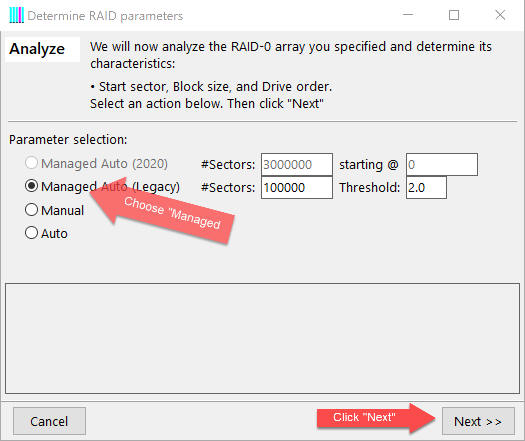Click the starting @ input field

(x=442, y=164)
